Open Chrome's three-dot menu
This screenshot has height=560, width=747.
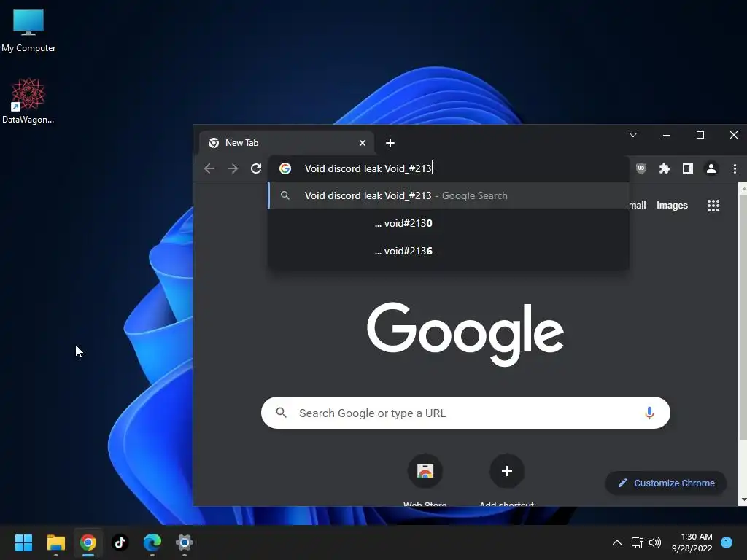pyautogui.click(x=735, y=168)
